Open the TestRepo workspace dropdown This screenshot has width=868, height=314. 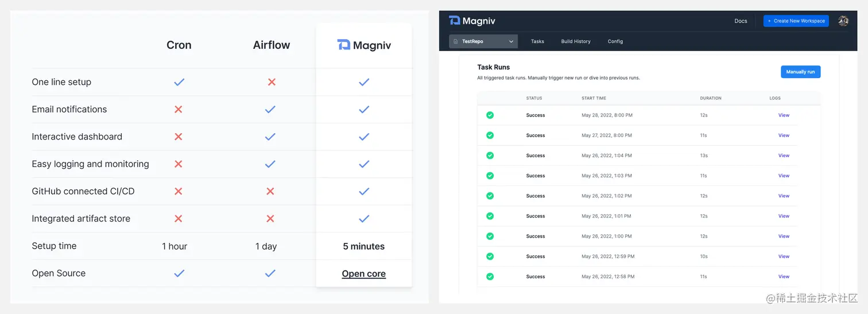[483, 41]
